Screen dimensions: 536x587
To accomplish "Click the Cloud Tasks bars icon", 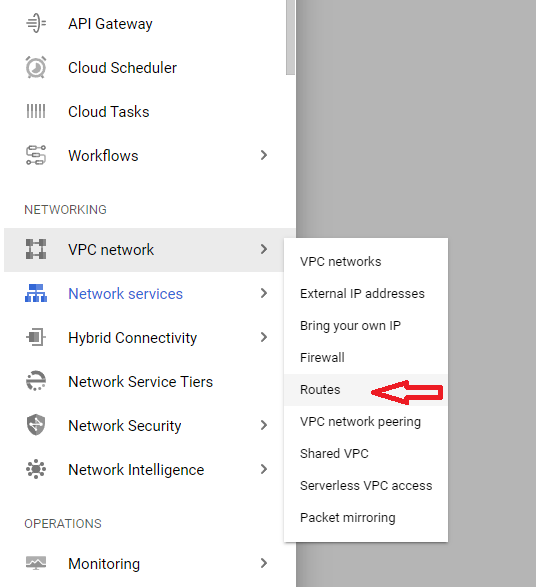I will [36, 111].
